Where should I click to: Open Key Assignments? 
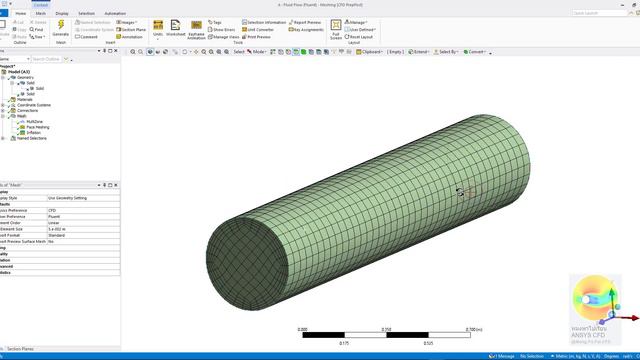[306, 30]
